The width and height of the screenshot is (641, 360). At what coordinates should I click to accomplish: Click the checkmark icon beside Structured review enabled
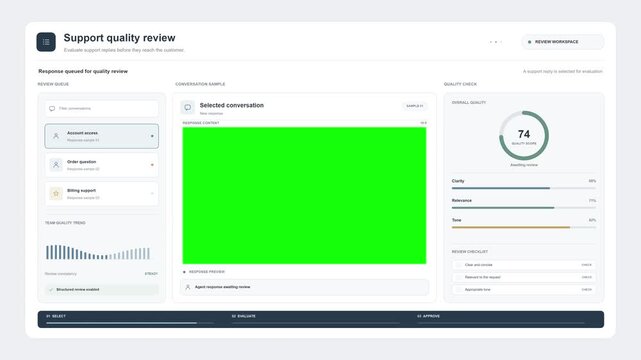point(51,290)
